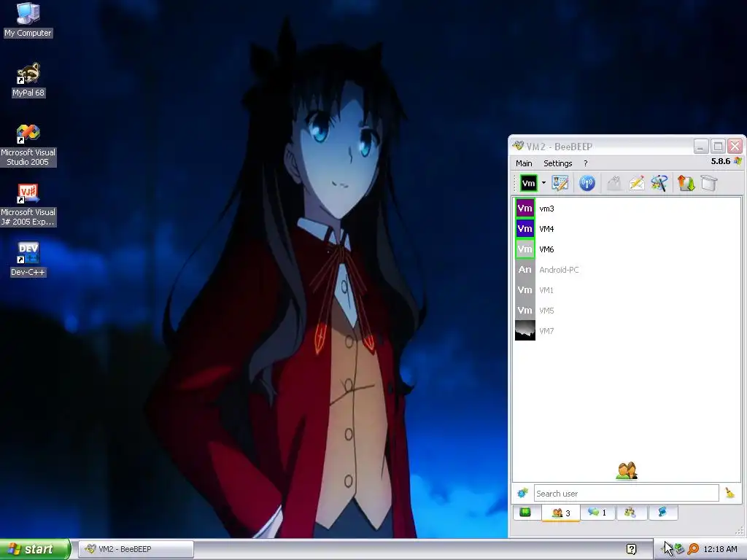Click the two-people icon above search field
Viewport: 747px width, 560px height.
pos(627,470)
